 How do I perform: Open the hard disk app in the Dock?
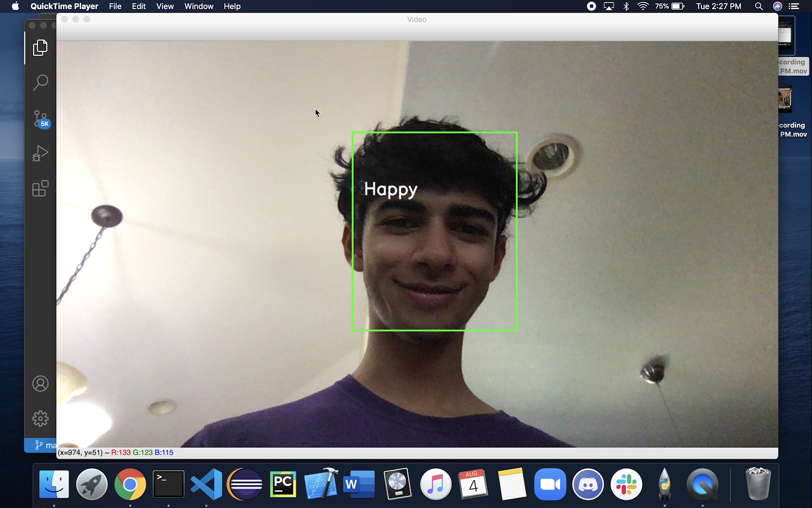point(397,484)
